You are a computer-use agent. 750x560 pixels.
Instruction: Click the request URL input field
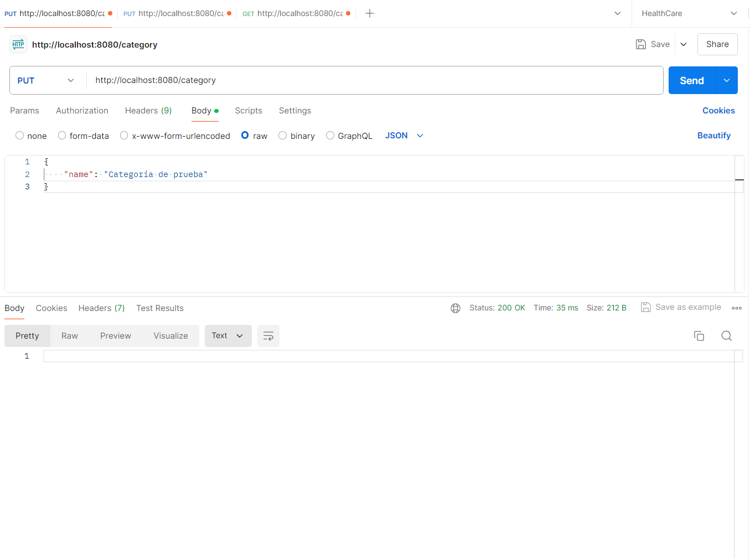pos(374,80)
